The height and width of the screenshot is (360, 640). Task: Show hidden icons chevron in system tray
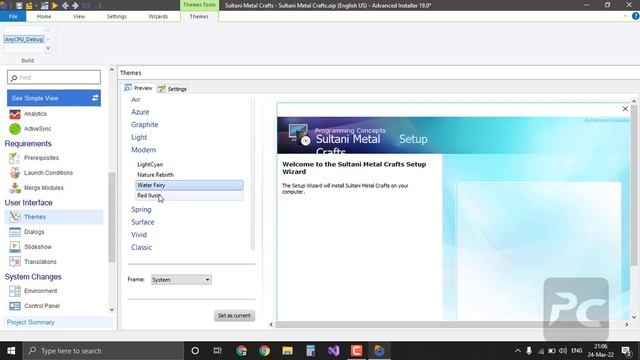click(x=518, y=351)
